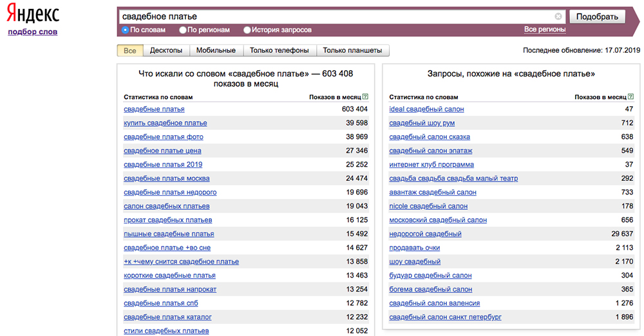Open 'шоу свадебный' link
The width and height of the screenshot is (644, 336).
coord(415,261)
